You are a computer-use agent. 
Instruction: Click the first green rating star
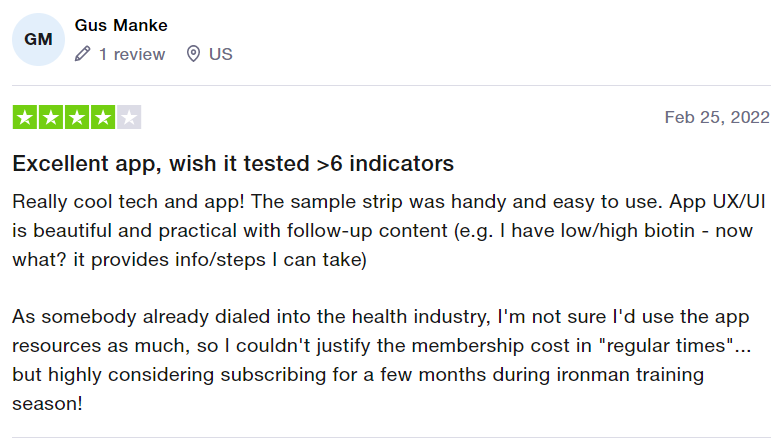[x=25, y=117]
